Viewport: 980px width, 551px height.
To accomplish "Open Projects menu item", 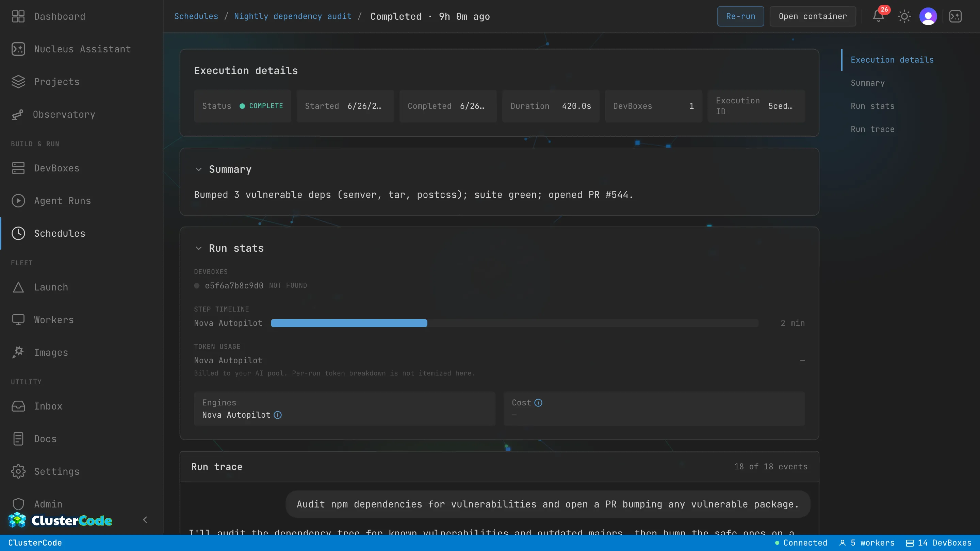I will (x=81, y=82).
